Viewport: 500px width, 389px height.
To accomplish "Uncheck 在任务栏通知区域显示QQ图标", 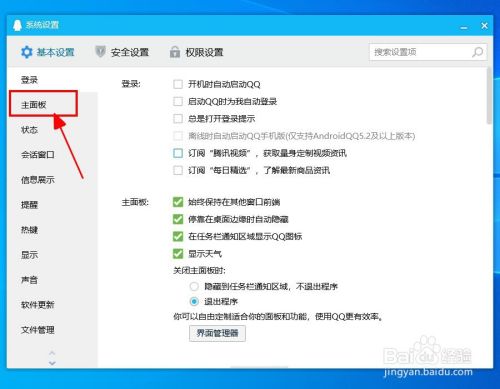I will (178, 237).
